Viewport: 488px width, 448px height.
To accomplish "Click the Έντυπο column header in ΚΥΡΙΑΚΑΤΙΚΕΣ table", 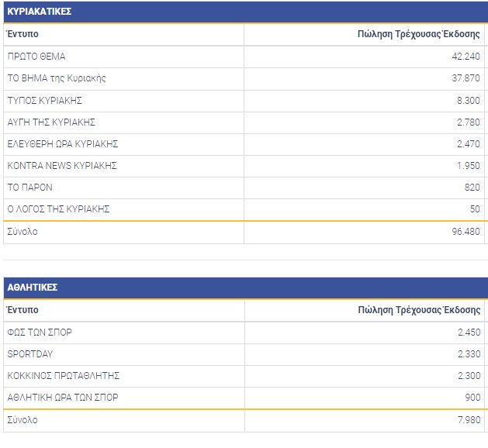I will [22, 34].
